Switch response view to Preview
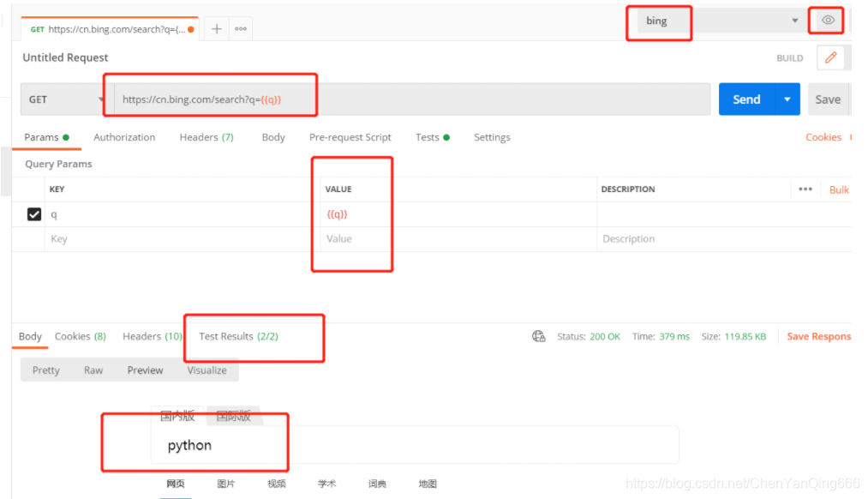Viewport: 868px width, 499px height. click(x=145, y=370)
